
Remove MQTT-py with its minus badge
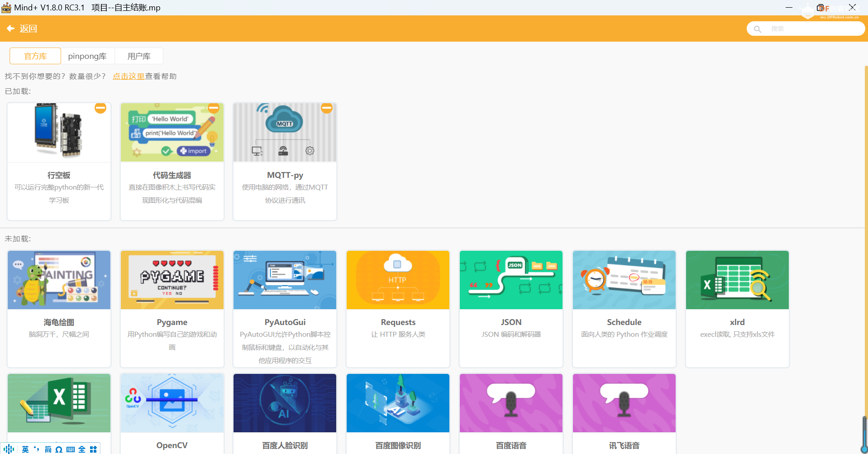[x=327, y=108]
